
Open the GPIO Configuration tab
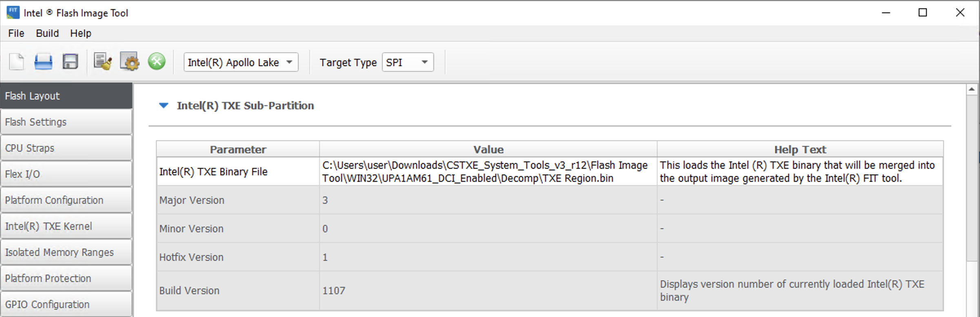point(66,304)
